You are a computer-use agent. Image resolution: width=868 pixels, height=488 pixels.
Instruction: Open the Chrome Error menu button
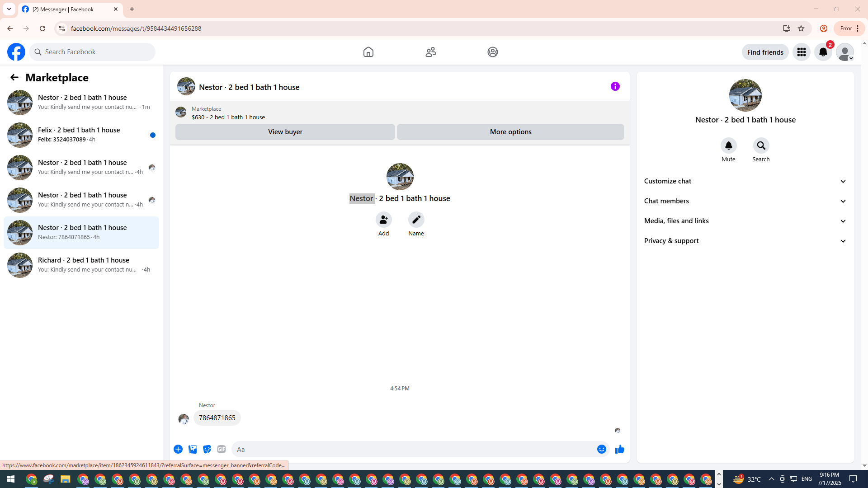(849, 28)
